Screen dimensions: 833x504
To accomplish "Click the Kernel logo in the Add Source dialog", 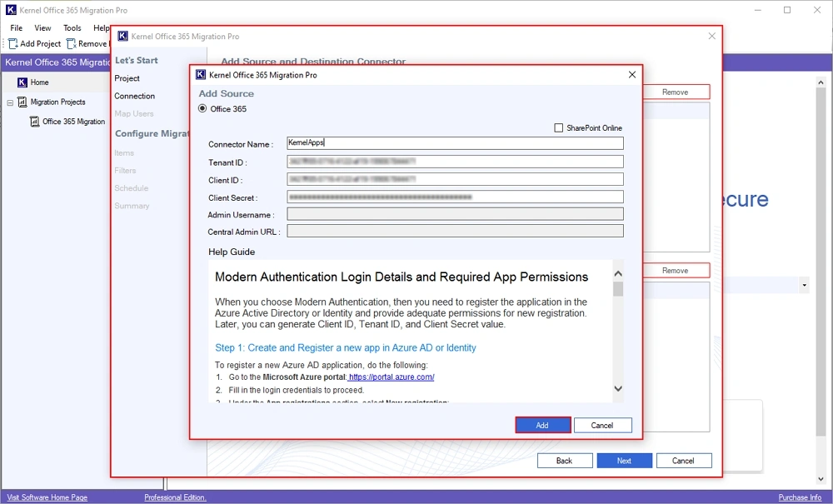I will click(199, 74).
